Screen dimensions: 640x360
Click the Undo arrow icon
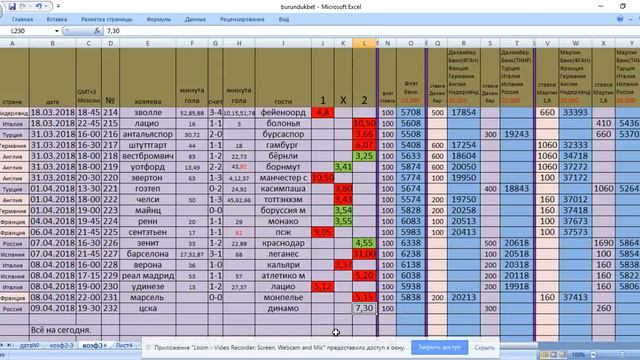[38, 7]
